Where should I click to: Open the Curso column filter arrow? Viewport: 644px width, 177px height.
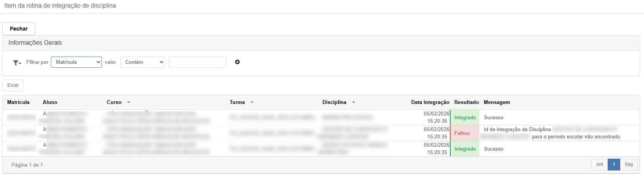click(x=129, y=102)
